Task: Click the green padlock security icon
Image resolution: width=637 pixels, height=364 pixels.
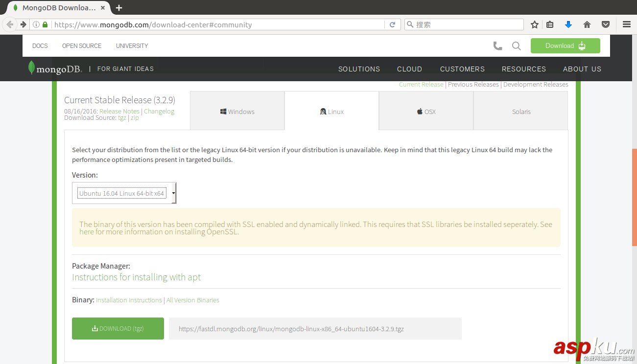Action: 45,24
